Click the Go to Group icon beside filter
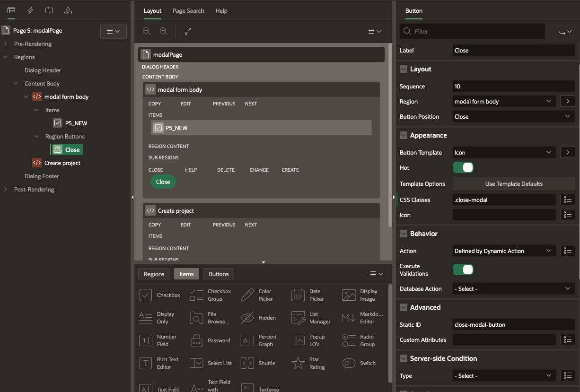 coord(562,32)
